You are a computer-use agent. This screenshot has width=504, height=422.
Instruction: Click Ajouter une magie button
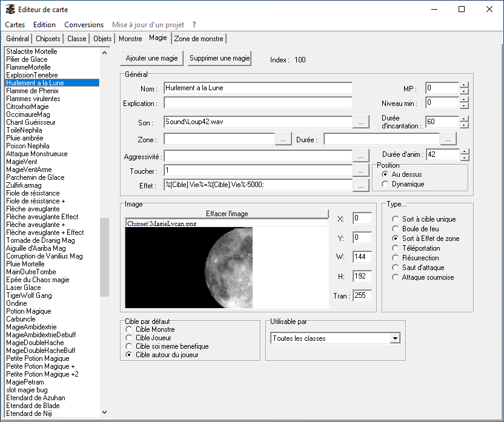click(x=151, y=58)
